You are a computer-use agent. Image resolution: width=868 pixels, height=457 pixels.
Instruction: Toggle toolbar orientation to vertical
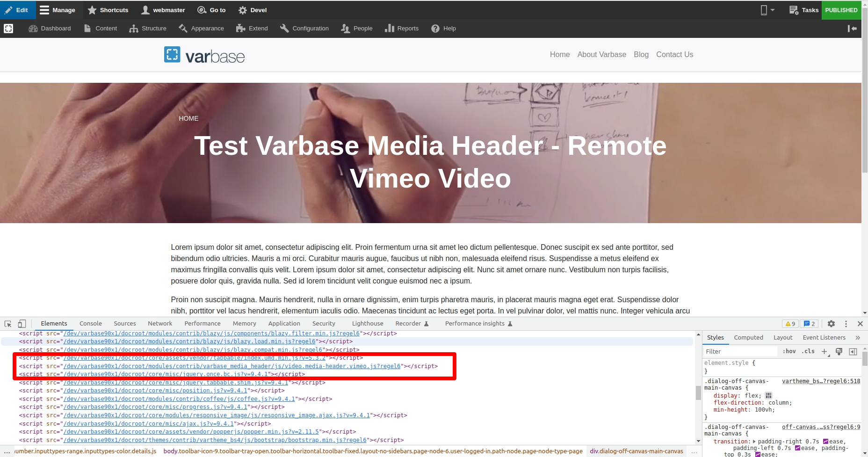[x=852, y=29]
